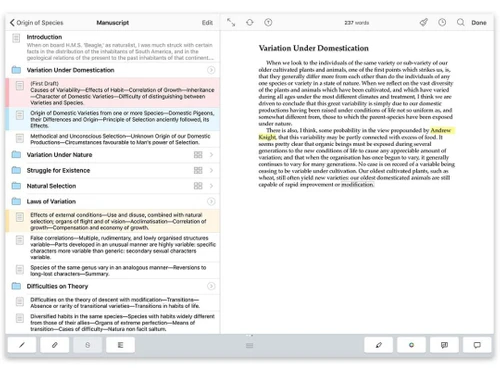Select Effects of external conditions document
The height and width of the screenshot is (375, 500).
(113, 221)
